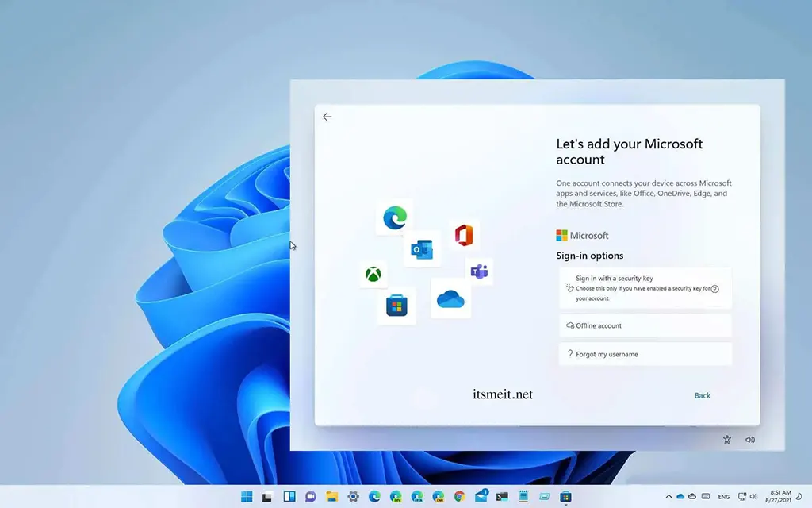Click the Microsoft Store icon in the illustration
Screen dimensions: 812x508
pos(396,305)
